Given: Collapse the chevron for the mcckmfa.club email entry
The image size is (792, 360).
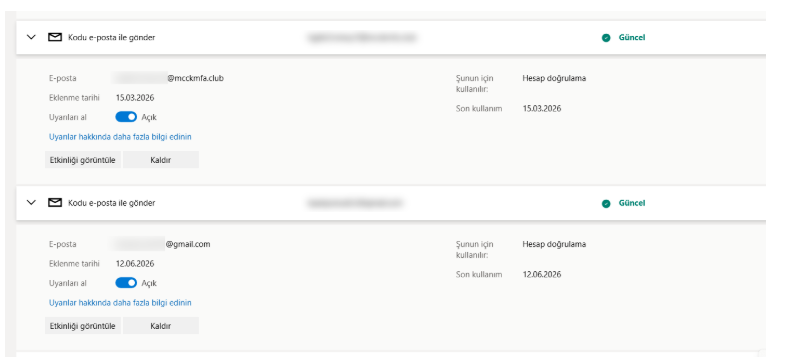Looking at the screenshot, I should click(x=31, y=37).
